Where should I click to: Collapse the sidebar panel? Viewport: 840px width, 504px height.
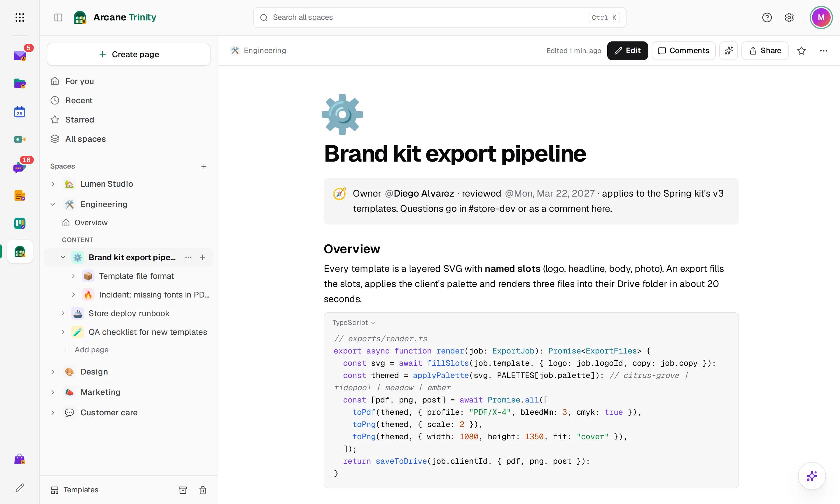[58, 17]
